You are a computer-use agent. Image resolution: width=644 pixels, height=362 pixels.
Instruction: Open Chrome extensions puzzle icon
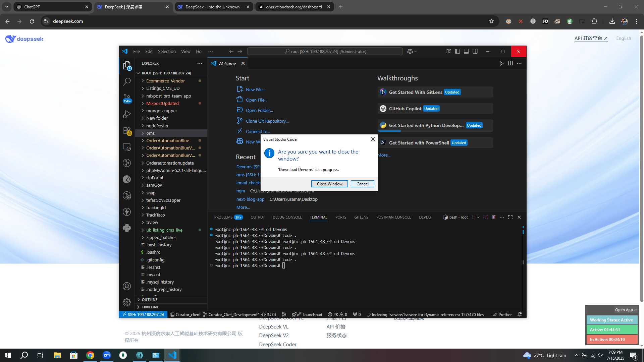point(594,21)
